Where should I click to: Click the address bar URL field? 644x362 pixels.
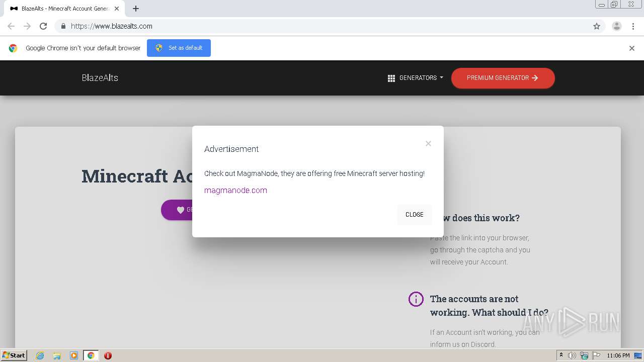tap(322, 26)
